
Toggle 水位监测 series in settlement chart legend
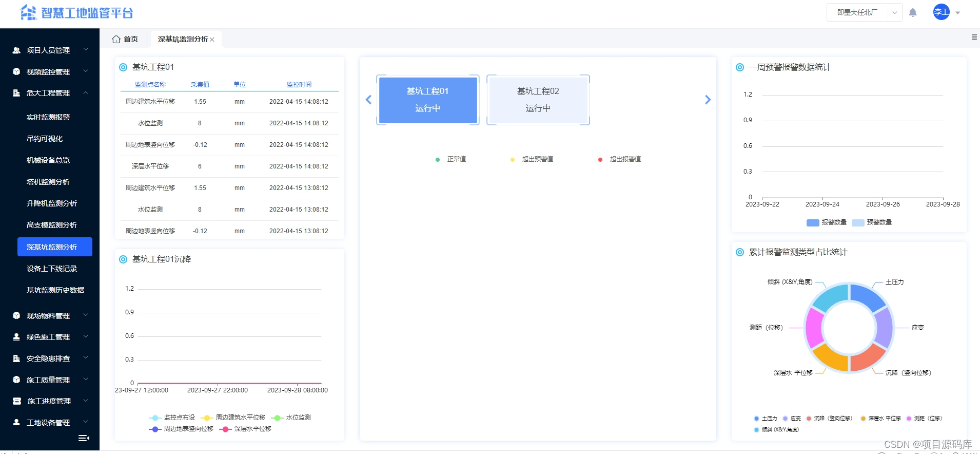point(291,418)
